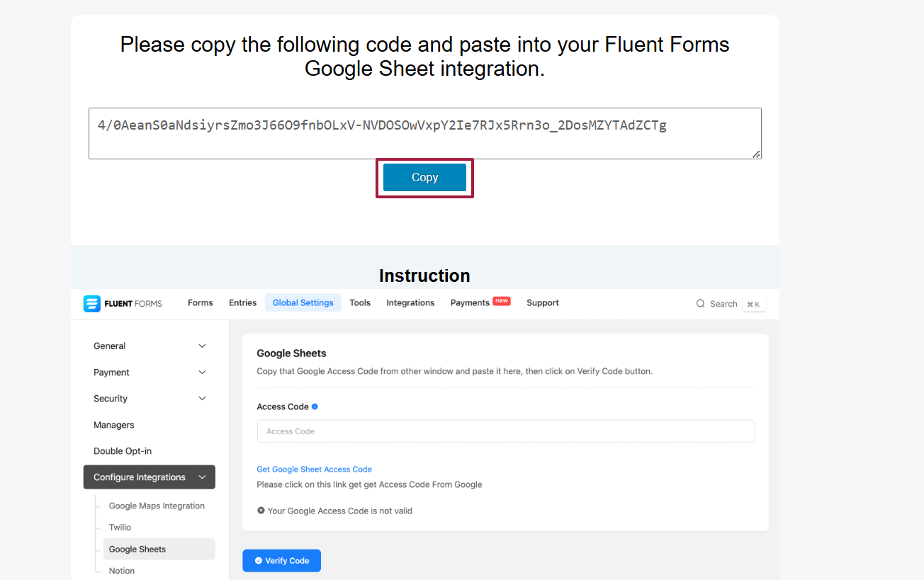
Task: Click the Fluent Forms logo icon
Action: (92, 303)
